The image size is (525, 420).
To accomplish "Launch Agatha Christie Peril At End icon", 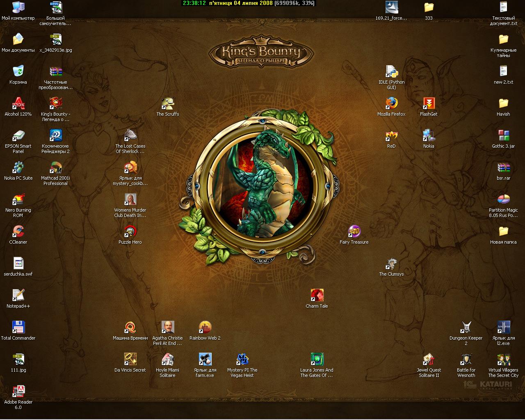I will pyautogui.click(x=167, y=327).
